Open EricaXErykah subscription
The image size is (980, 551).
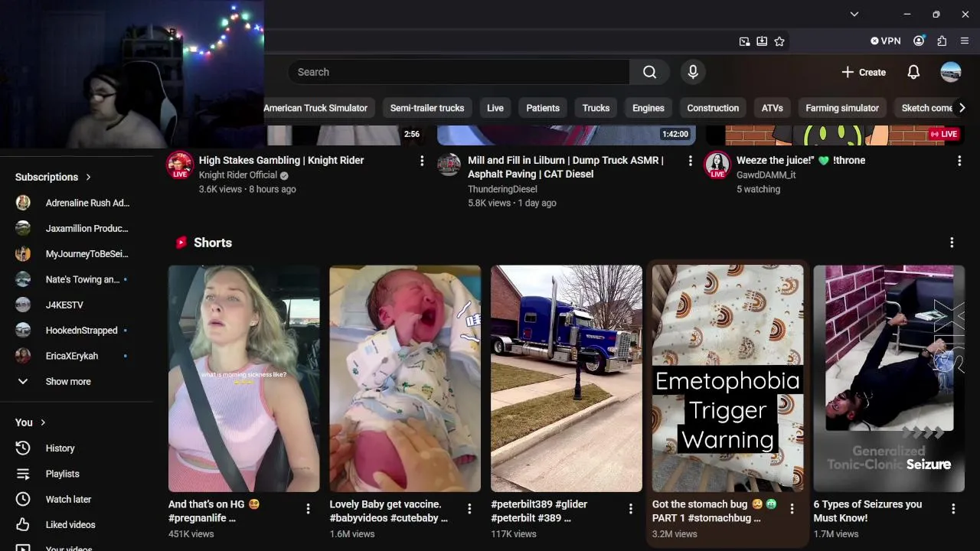click(77, 356)
